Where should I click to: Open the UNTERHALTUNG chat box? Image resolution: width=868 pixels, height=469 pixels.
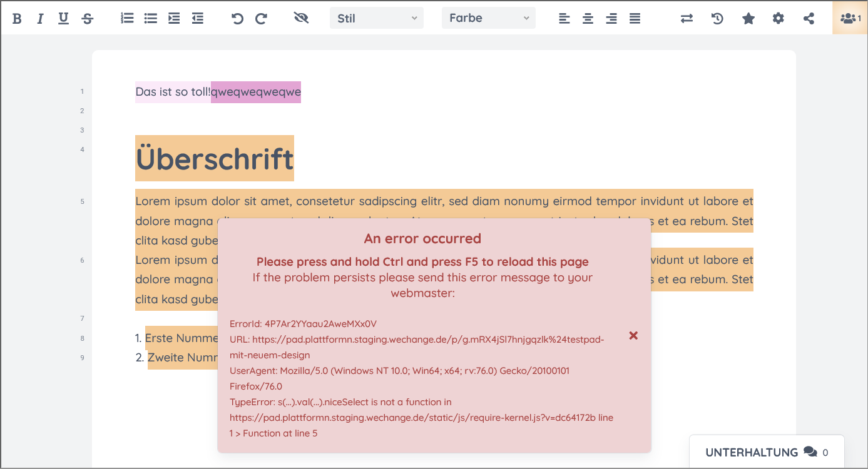(x=767, y=452)
